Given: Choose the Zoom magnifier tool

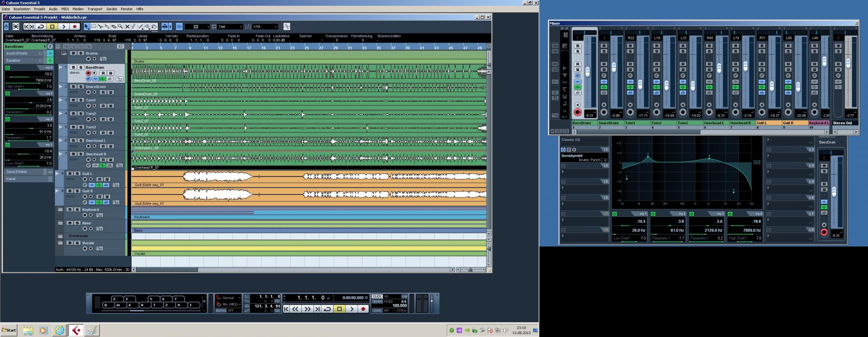Looking at the screenshot, I should [x=120, y=27].
